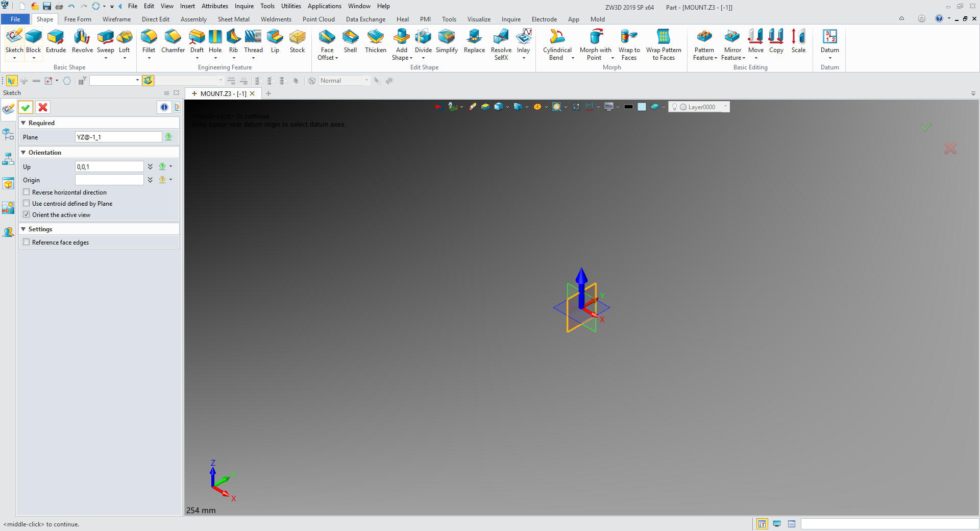Enable Reference face edges
Viewport: 980px width, 531px height.
click(x=27, y=242)
